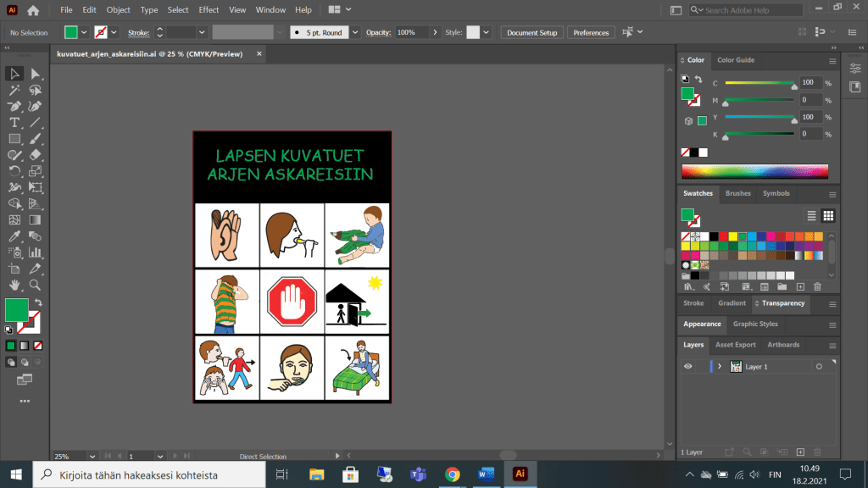Click Layer 1 target circle
The height and width of the screenshot is (488, 868).
coord(819,367)
